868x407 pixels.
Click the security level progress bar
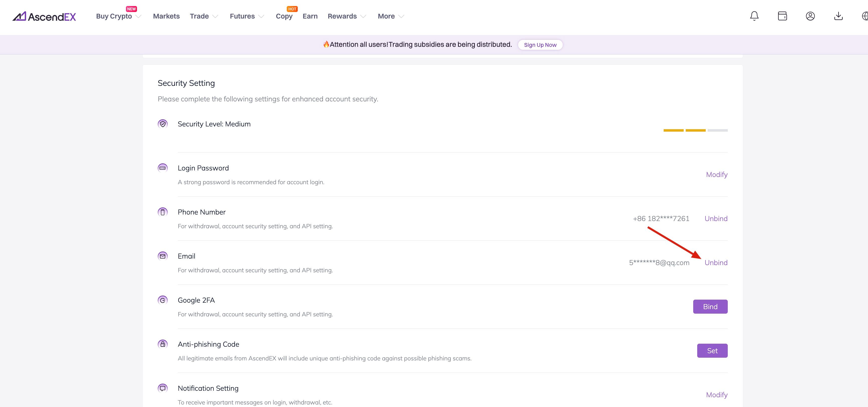pos(695,130)
